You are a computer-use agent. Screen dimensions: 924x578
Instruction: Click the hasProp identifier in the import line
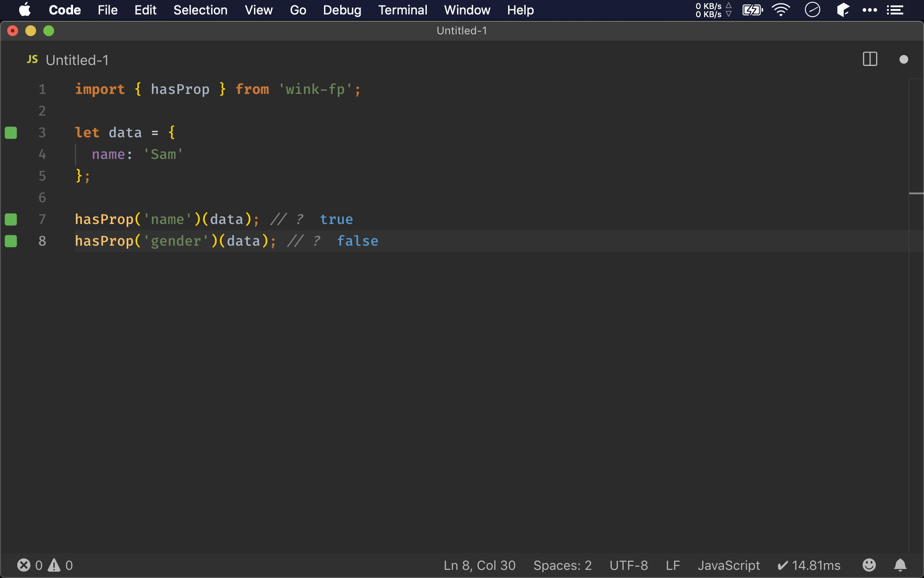180,89
